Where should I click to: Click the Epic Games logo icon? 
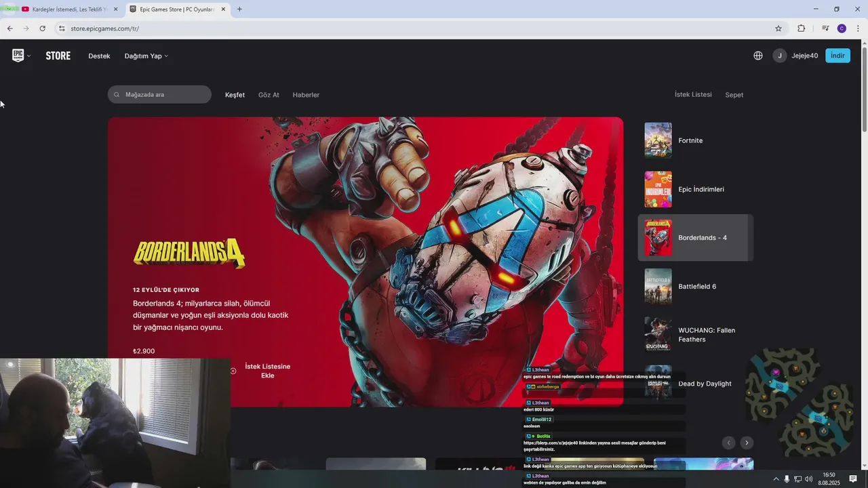click(x=18, y=56)
